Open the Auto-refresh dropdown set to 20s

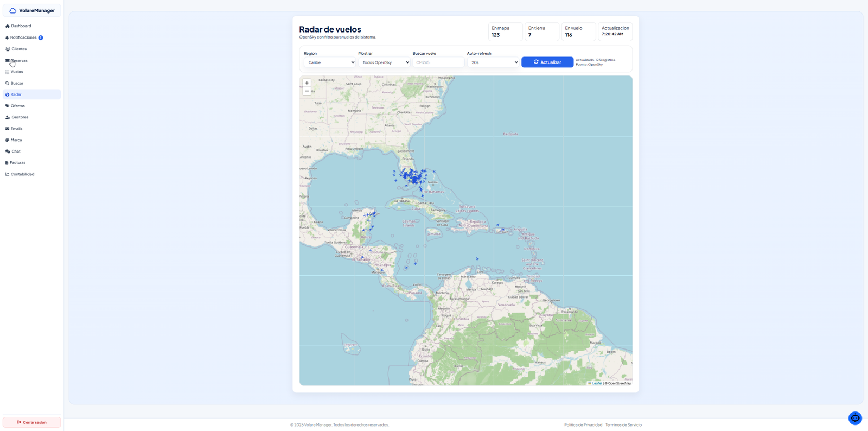tap(493, 62)
